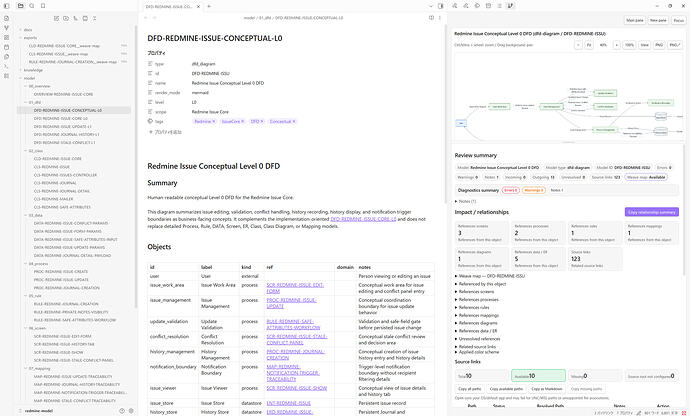Screen dimensions: 690x416
Task: Open PROC-REDMINE-ISSUE-UPDATE link in table
Action: point(291,303)
